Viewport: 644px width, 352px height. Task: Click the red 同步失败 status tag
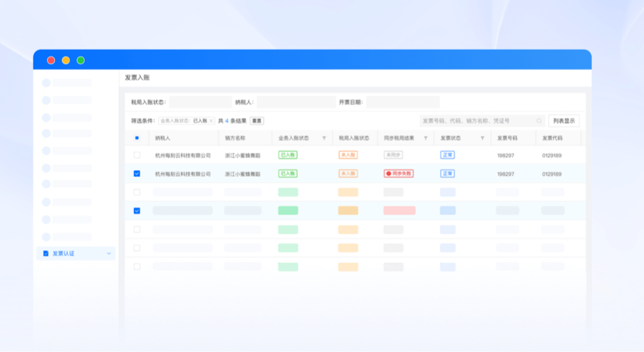[x=398, y=174]
